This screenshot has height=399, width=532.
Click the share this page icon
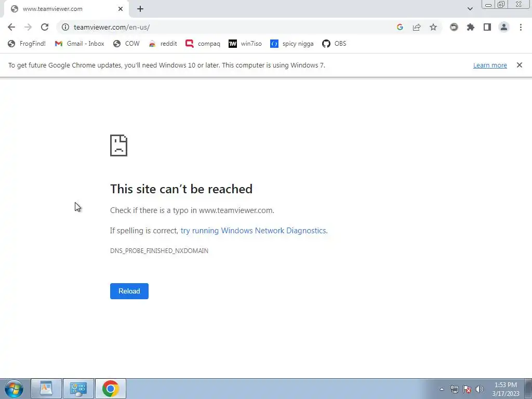(x=417, y=27)
